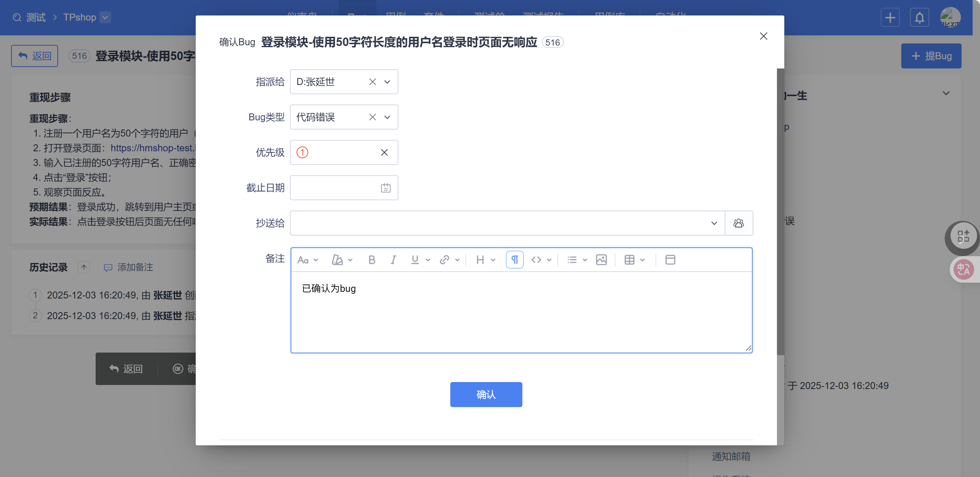Click the plus quick-create icon
Screen dimensions: 980x477
point(890,18)
